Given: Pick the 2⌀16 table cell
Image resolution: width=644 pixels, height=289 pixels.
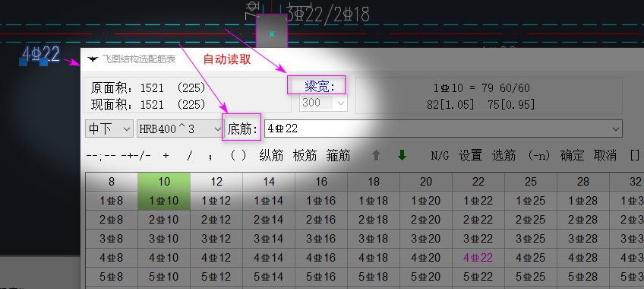Looking at the screenshot, I should pos(321,220).
